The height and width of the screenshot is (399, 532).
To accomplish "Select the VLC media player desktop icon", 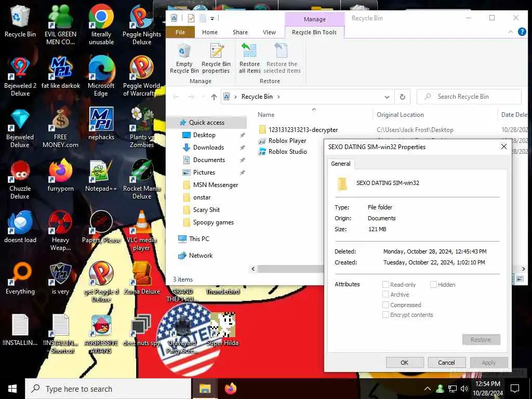I will point(142,231).
